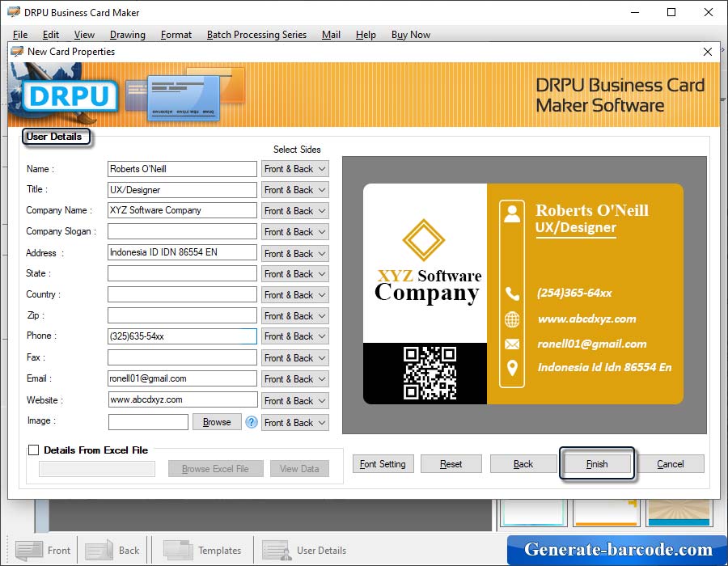
Task: Click the empty State field
Action: click(x=182, y=273)
